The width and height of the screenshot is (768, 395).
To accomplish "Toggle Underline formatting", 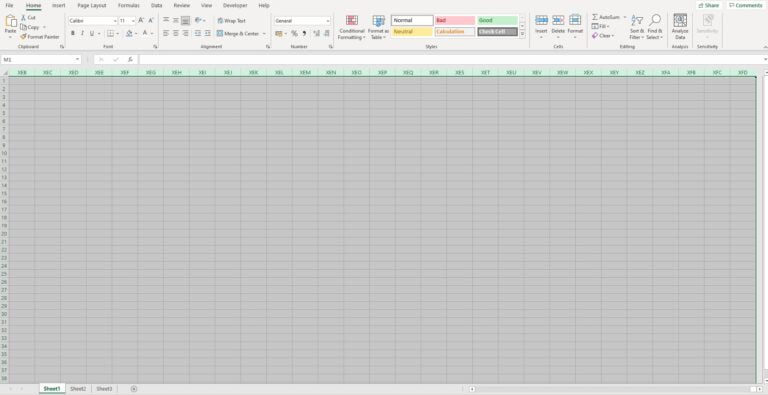I will 92,33.
